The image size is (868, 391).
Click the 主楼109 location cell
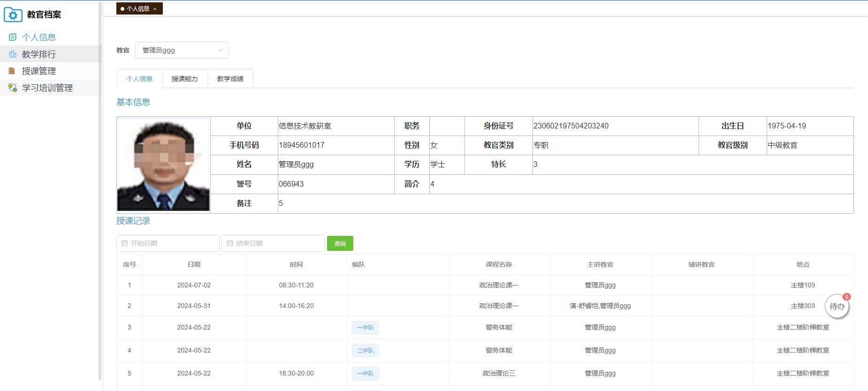point(803,285)
